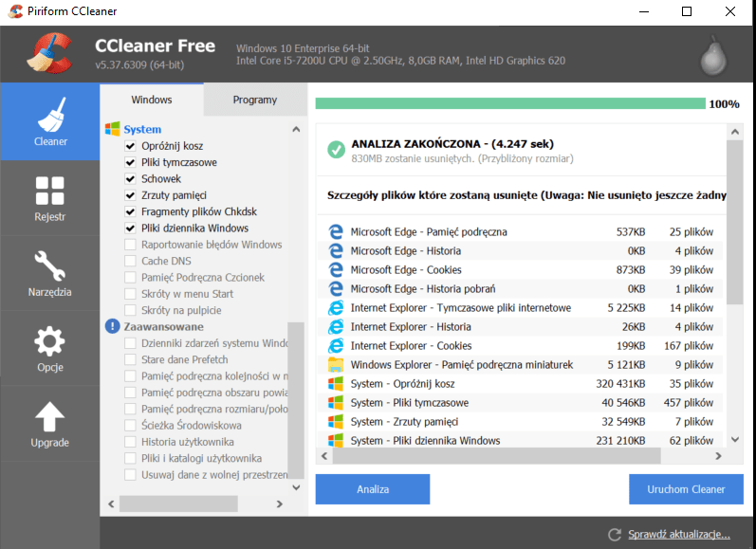The image size is (756, 549).
Task: Switch to the Programy tab
Action: coord(255,100)
